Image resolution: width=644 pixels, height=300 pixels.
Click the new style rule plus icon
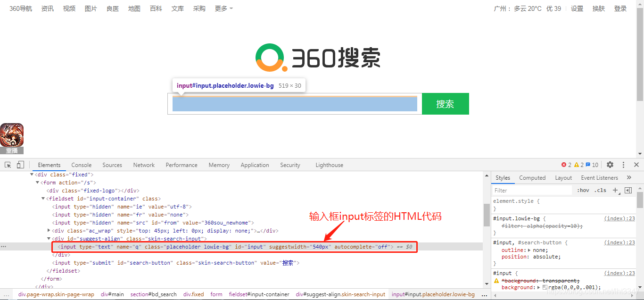coord(615,190)
